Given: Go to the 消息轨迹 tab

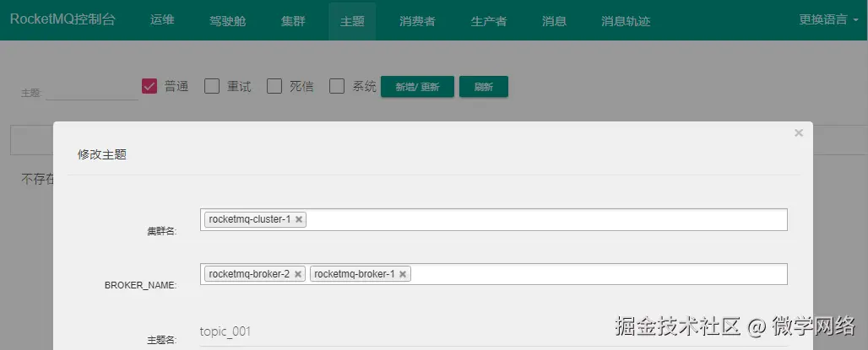Looking at the screenshot, I should tap(626, 20).
